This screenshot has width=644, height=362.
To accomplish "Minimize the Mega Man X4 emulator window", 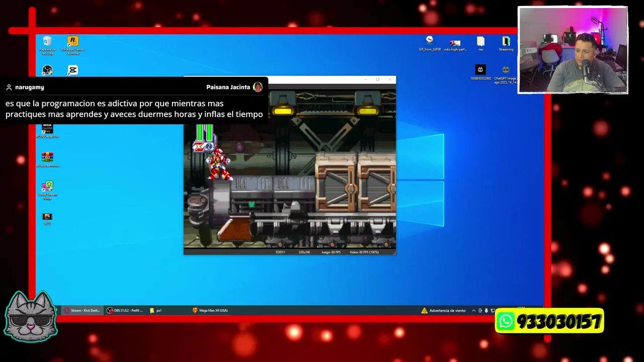I will point(366,79).
